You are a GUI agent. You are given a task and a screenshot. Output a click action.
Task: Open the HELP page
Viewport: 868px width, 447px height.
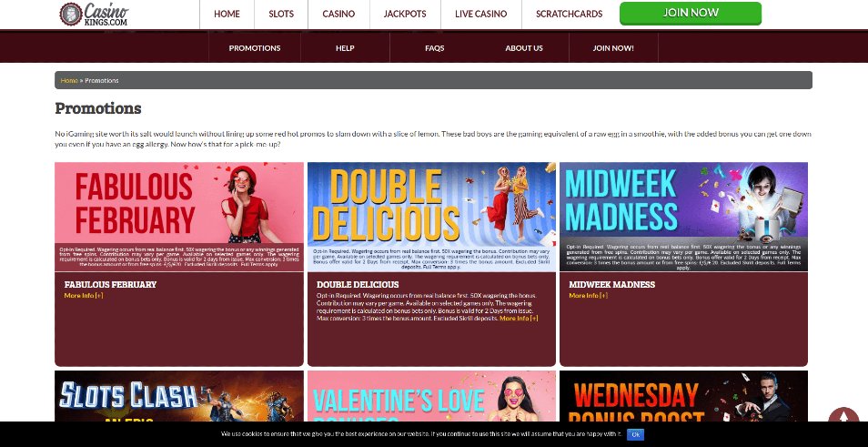(x=345, y=47)
